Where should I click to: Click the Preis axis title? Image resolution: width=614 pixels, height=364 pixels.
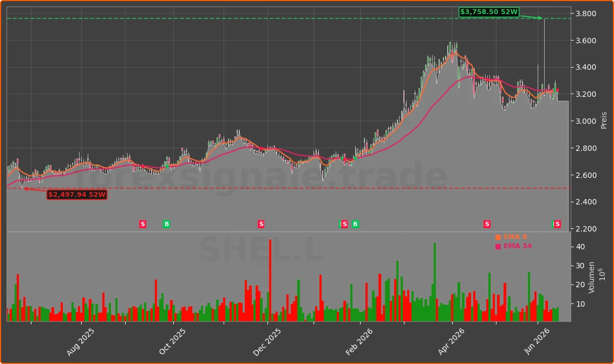point(603,121)
